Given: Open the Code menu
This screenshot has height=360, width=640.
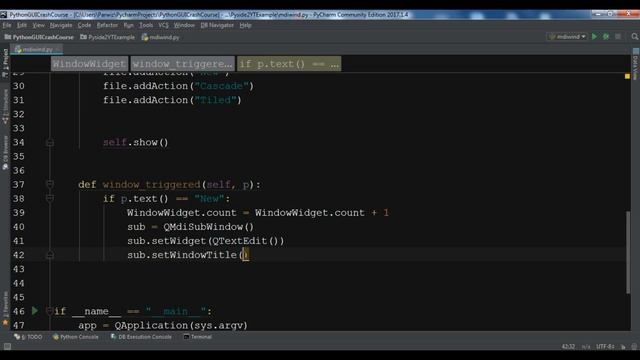Looking at the screenshot, I should coord(84,25).
